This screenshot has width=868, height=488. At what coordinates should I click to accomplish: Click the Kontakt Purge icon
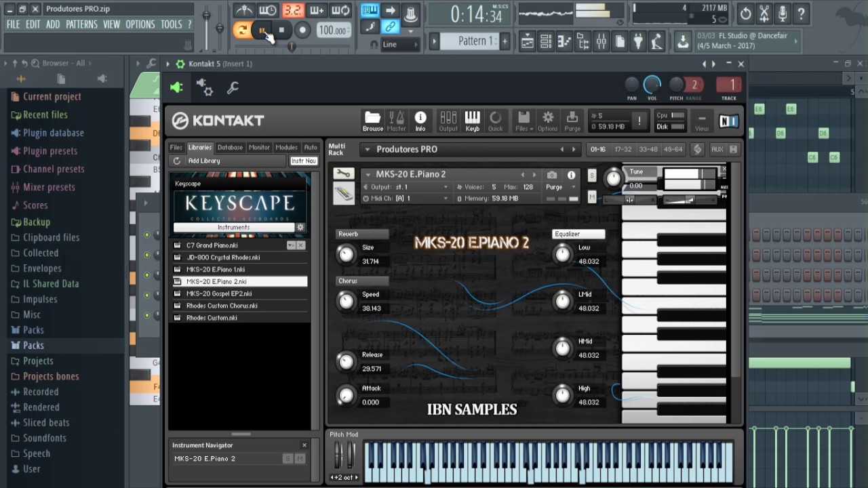tap(572, 121)
